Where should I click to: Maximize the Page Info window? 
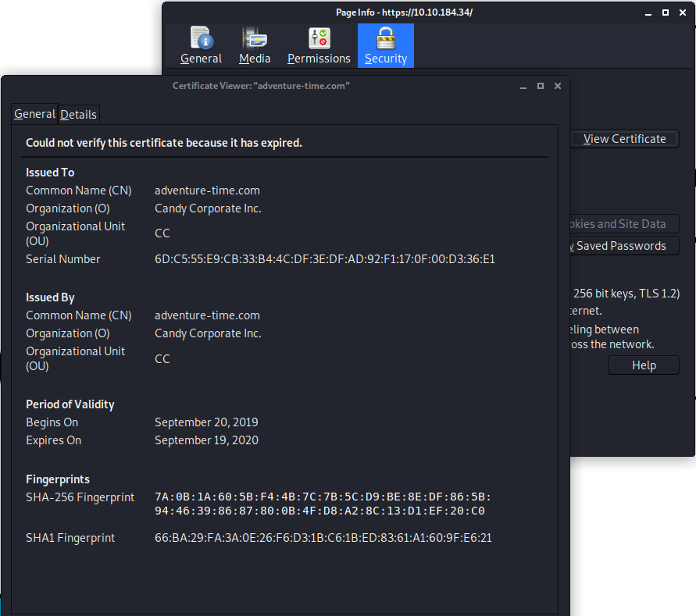[x=666, y=12]
